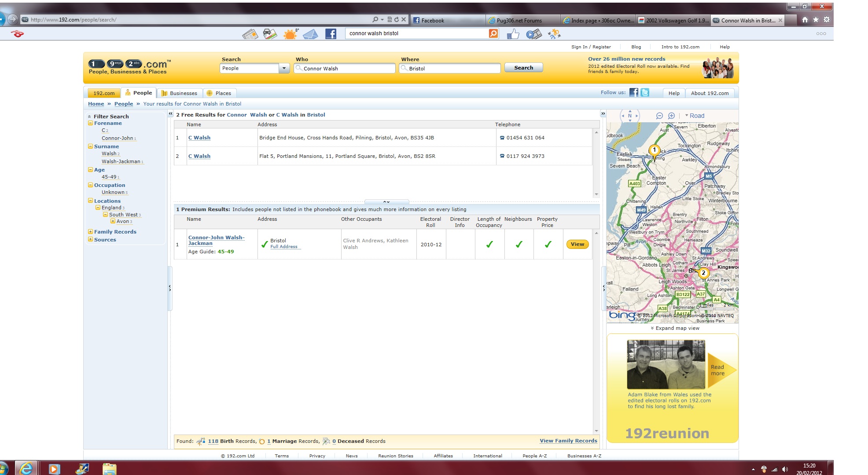Screen dimensions: 868x475
Task: Switch to the Facebook browser tab
Action: 448,20
